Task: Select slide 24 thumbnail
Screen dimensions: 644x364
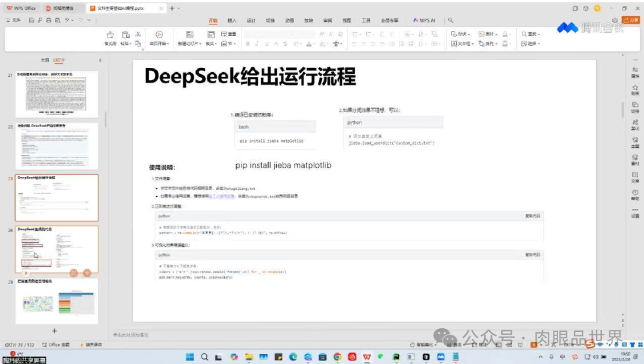Action: pos(57,249)
